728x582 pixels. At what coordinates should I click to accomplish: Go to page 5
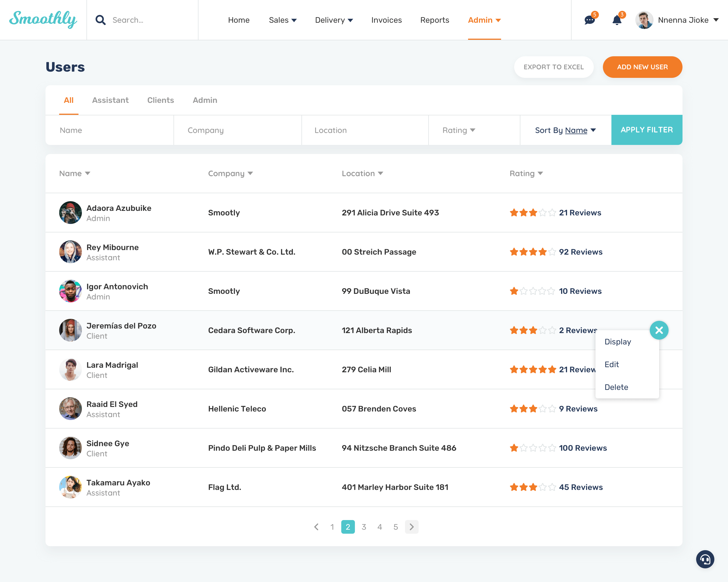(x=395, y=527)
